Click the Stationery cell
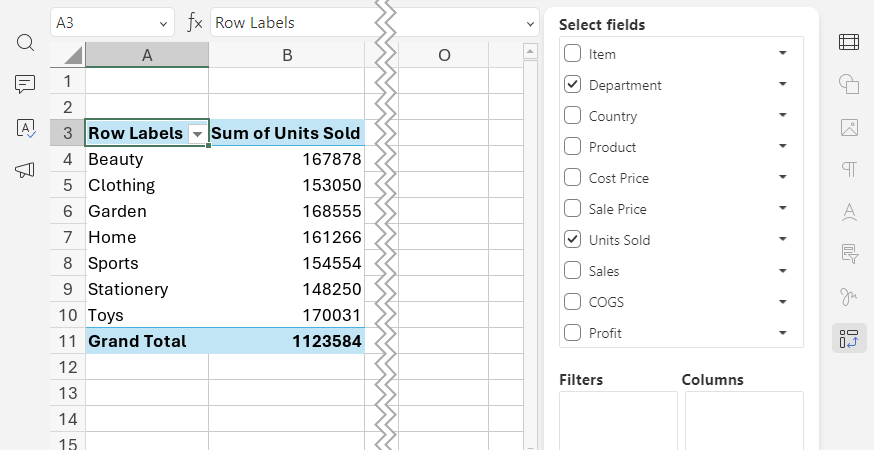This screenshot has height=450, width=874. pyautogui.click(x=147, y=289)
